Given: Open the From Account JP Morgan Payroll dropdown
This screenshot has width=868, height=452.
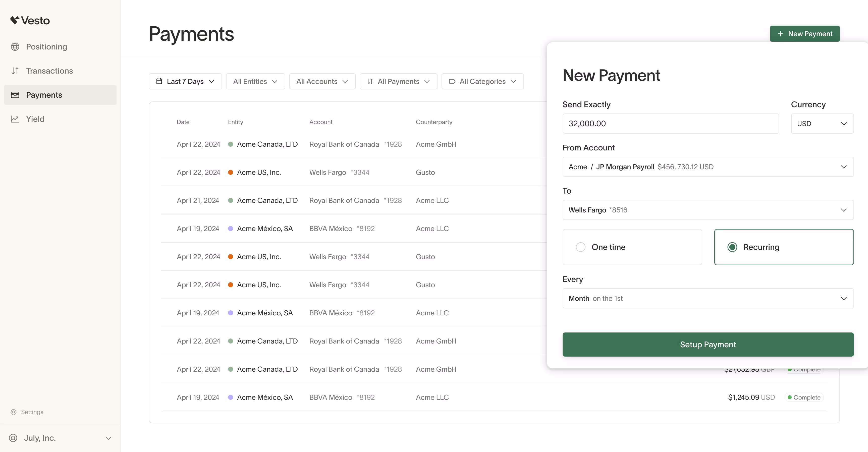Looking at the screenshot, I should [x=708, y=166].
